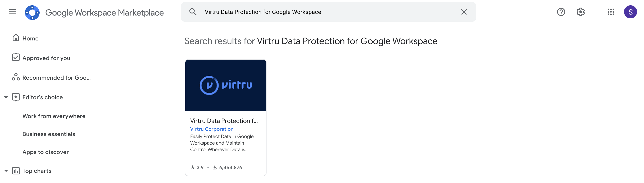Open Marketplace settings via gear icon
Screen dimensions: 644x183
581,12
